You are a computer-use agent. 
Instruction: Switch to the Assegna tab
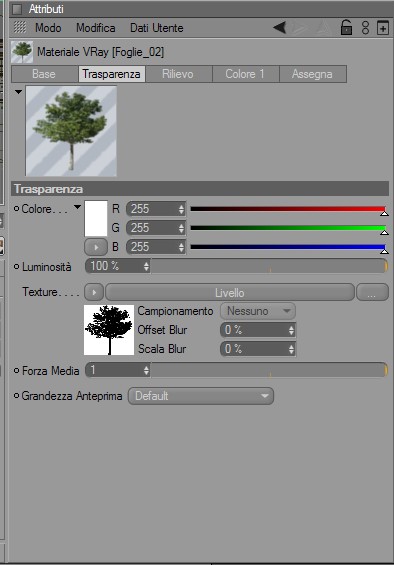coord(313,74)
